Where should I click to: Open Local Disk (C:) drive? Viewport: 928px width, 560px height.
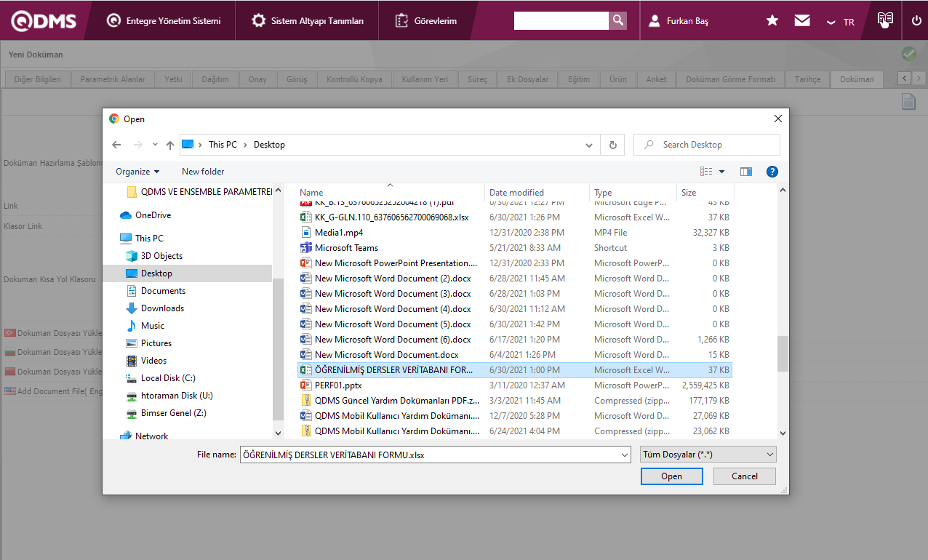click(168, 378)
